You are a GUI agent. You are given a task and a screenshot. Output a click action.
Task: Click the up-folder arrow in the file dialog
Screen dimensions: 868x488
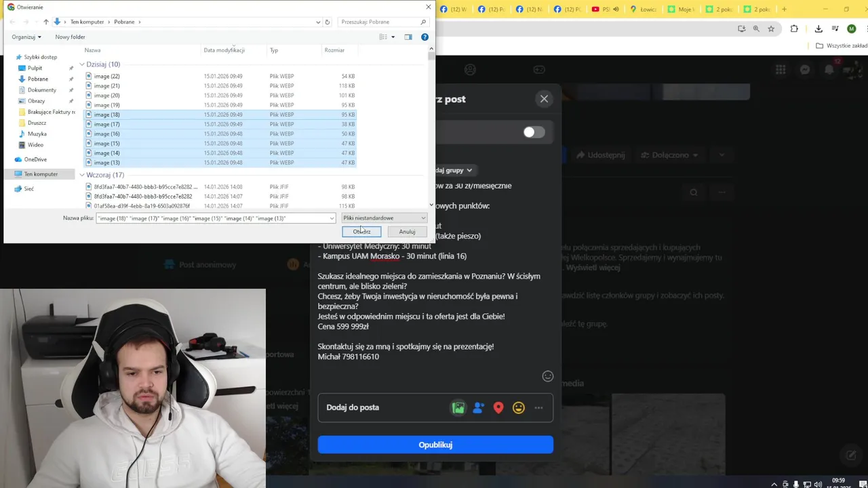[x=45, y=22]
